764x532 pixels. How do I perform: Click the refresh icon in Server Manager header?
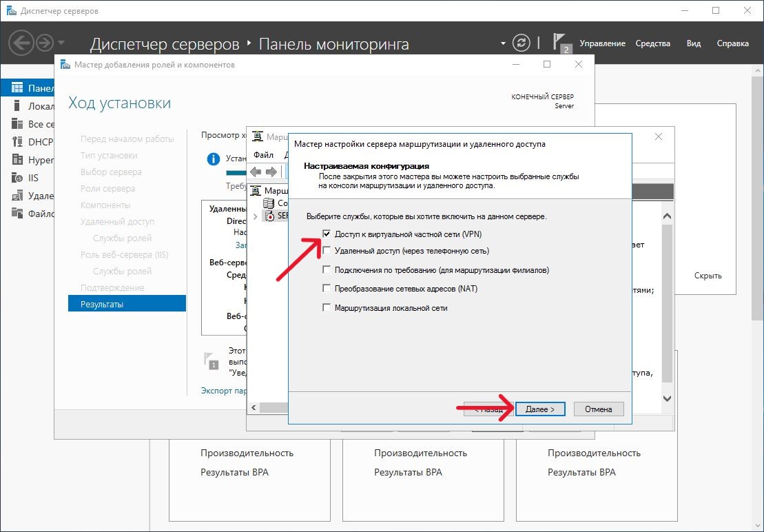(522, 43)
